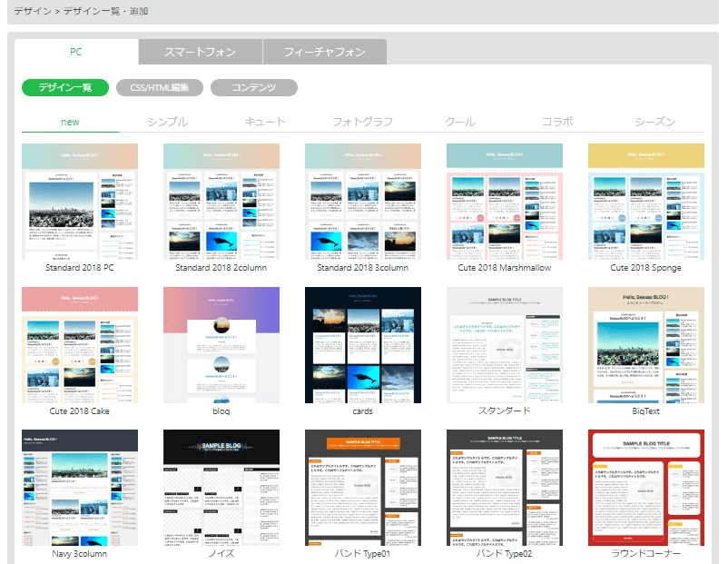Click the green デザイン一覧 button
The image size is (728, 564).
pyautogui.click(x=65, y=88)
